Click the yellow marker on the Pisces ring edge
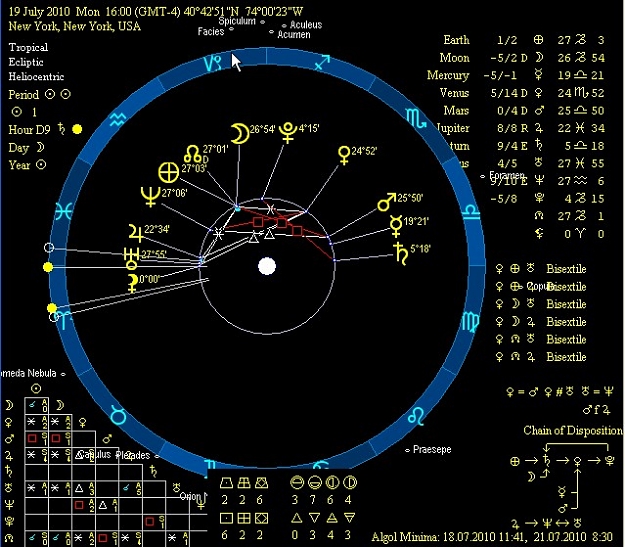This screenshot has width=625, height=547. pos(48,267)
